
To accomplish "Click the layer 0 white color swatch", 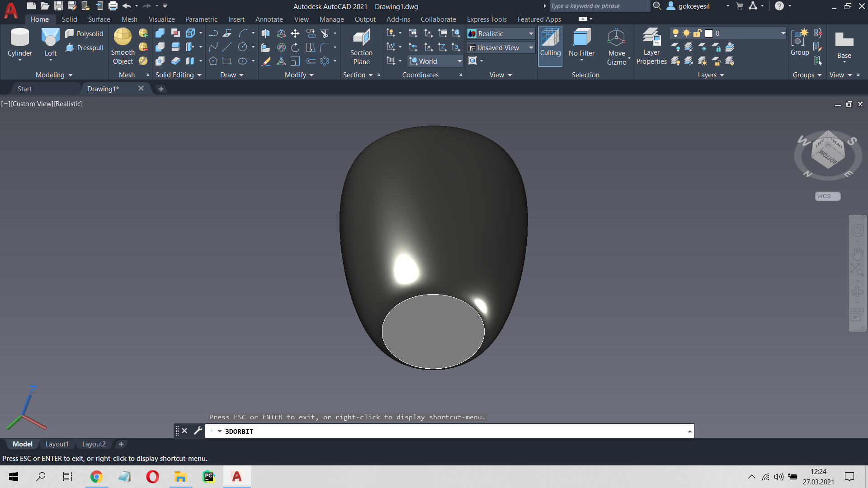I will tap(709, 33).
